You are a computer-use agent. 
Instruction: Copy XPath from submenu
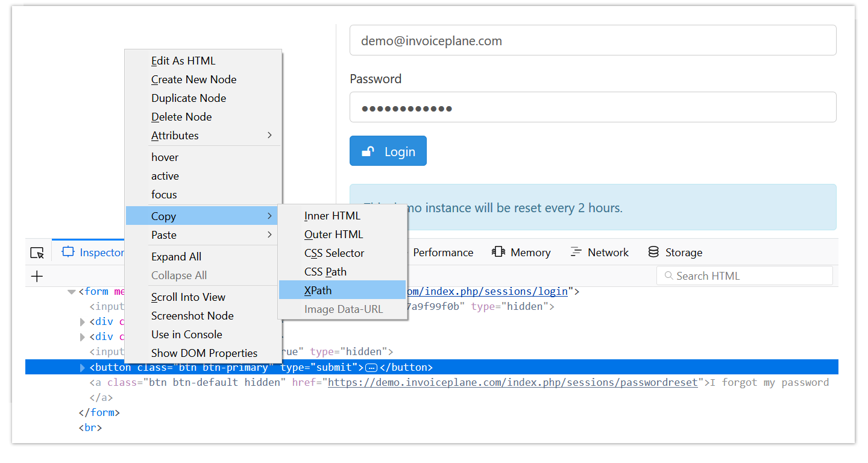point(342,290)
